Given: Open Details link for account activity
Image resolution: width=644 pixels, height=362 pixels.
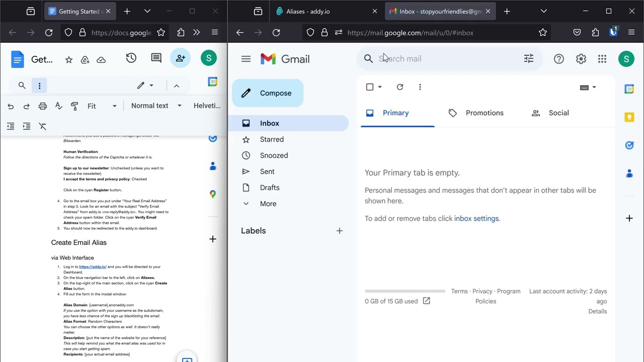Looking at the screenshot, I should [598, 311].
